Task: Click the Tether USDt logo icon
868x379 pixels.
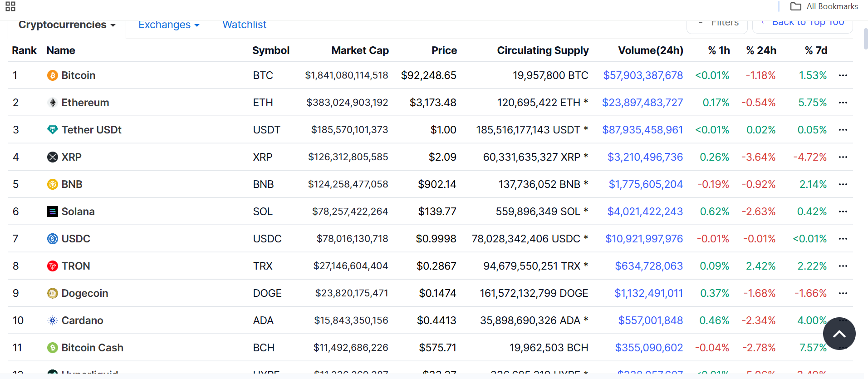Action: pos(53,130)
